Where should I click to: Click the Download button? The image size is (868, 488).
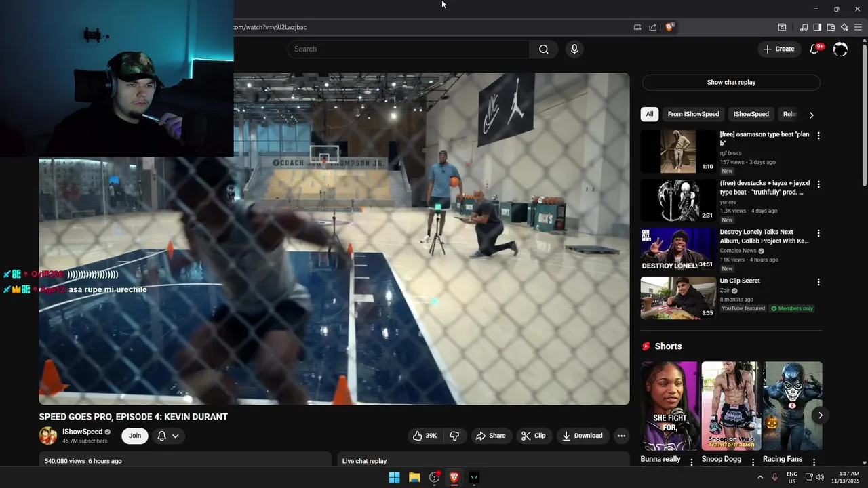(582, 436)
